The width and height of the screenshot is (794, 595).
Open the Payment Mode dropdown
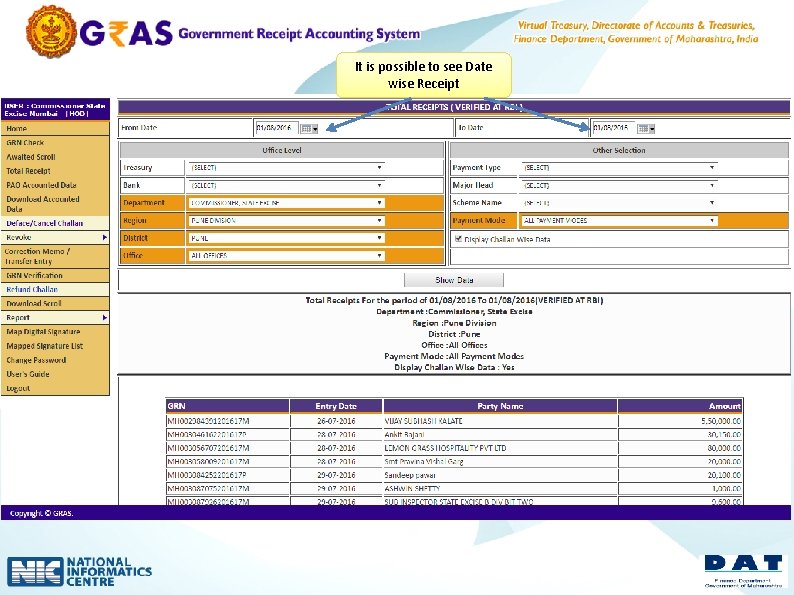tap(619, 221)
